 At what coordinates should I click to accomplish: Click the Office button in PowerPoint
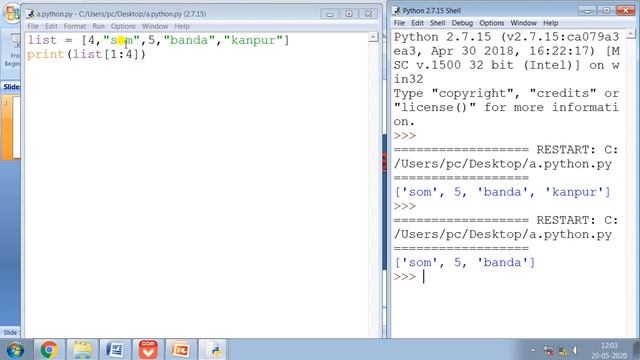(12, 13)
